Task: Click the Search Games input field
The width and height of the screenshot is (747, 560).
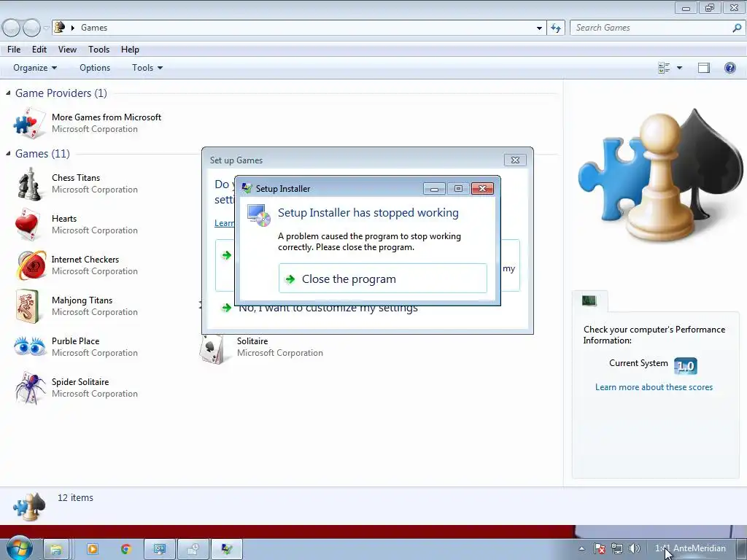Action: click(651, 28)
